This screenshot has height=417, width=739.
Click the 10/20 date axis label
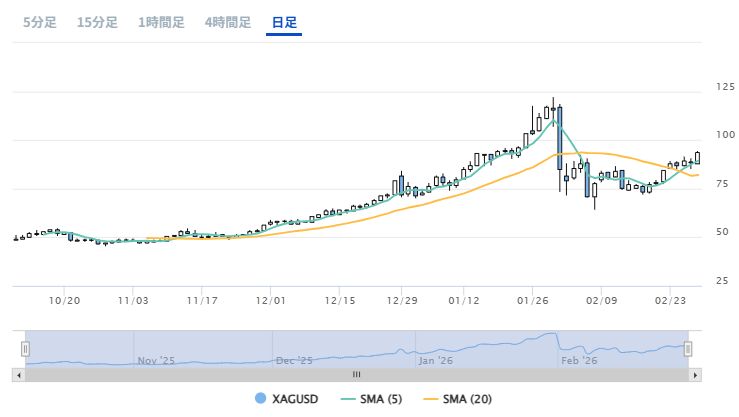[65, 301]
